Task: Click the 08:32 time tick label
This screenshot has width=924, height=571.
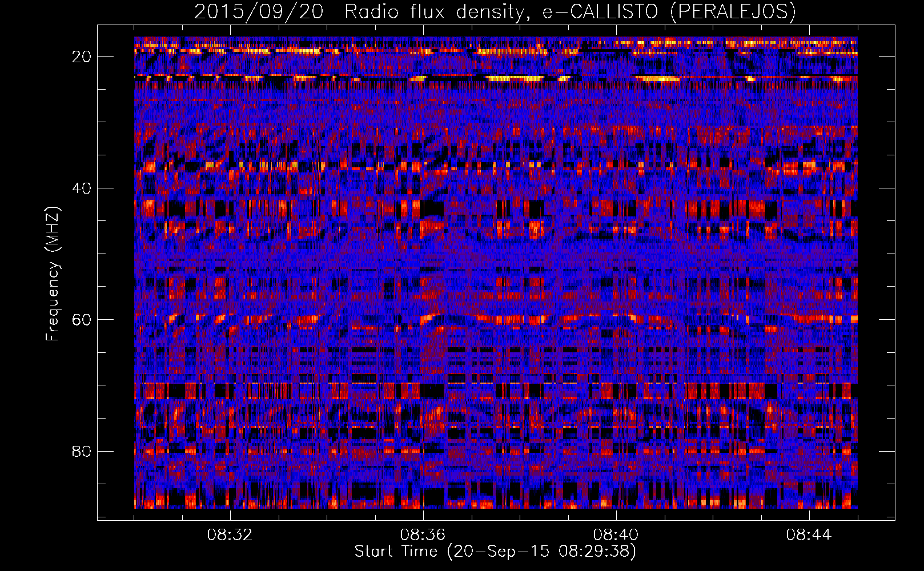Action: pyautogui.click(x=230, y=535)
